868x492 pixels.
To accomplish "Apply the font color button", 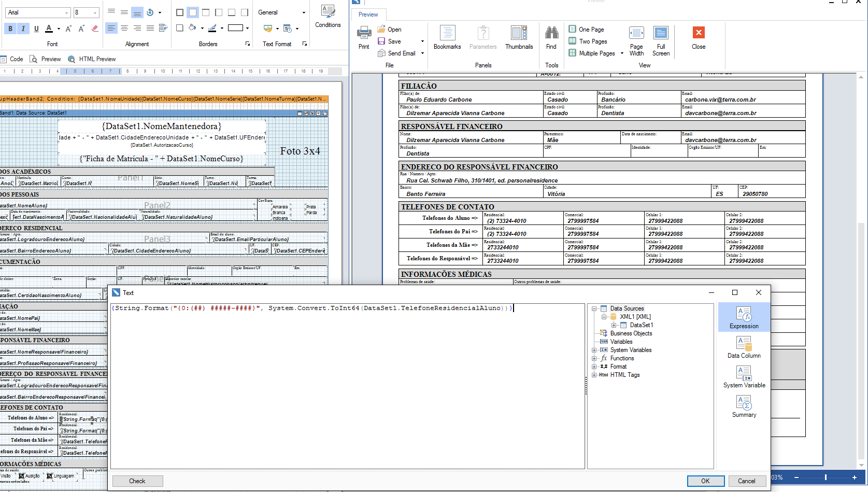I will [x=49, y=29].
